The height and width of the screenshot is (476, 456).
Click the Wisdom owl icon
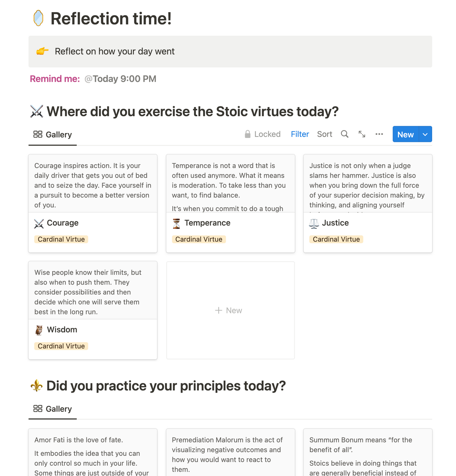coord(39,330)
